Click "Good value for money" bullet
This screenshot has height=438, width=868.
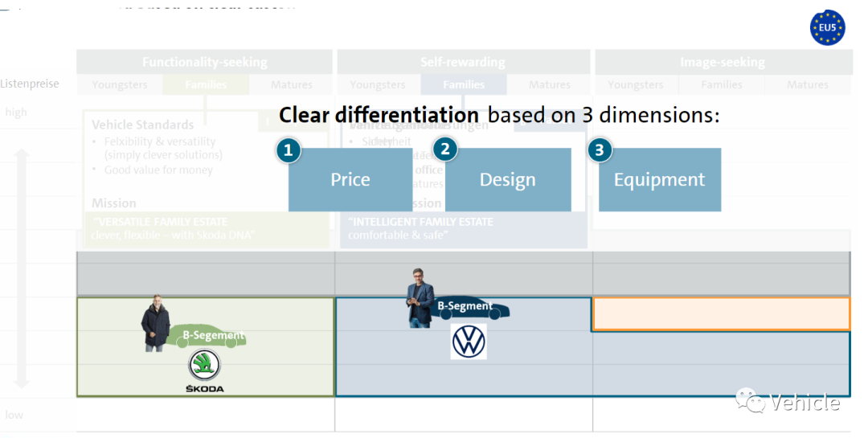click(158, 170)
